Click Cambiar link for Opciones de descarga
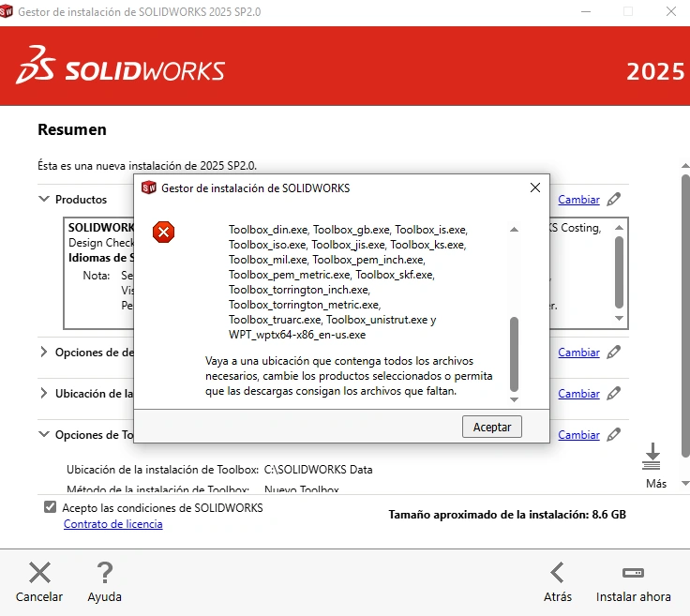This screenshot has width=690, height=616. coord(578,353)
